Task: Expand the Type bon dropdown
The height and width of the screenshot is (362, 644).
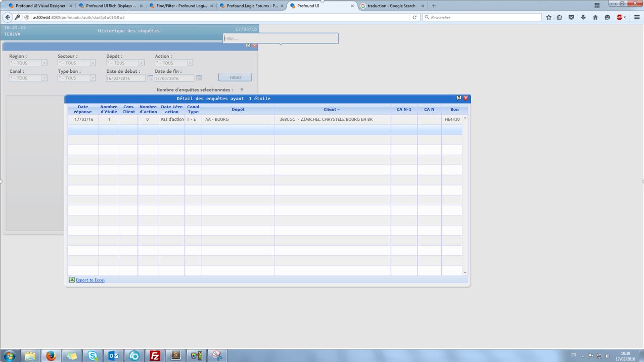Action: [93, 78]
